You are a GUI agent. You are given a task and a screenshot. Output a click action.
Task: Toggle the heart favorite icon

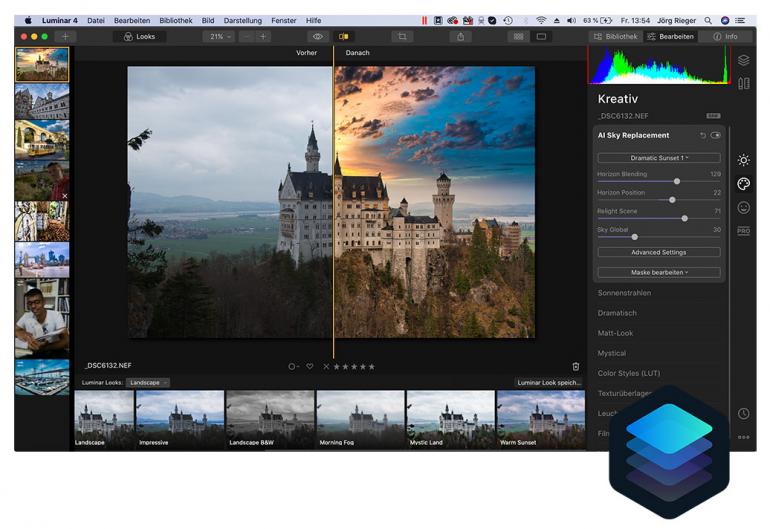310,366
